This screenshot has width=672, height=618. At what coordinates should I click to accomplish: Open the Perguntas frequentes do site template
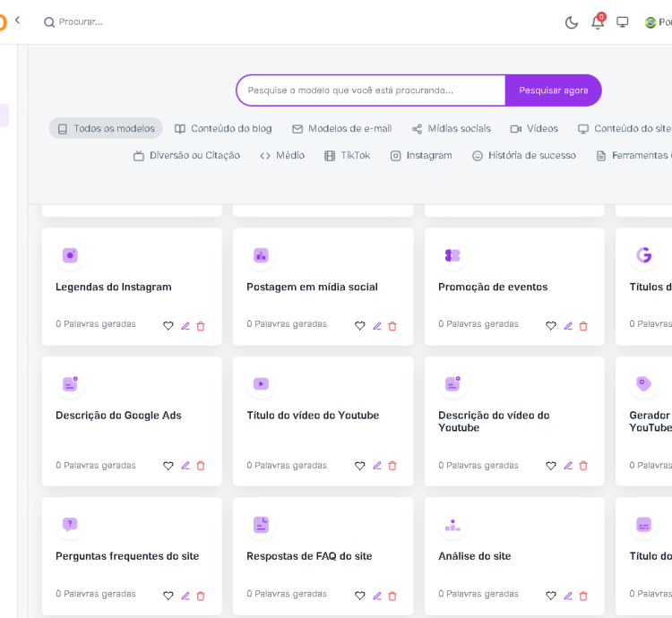click(127, 556)
